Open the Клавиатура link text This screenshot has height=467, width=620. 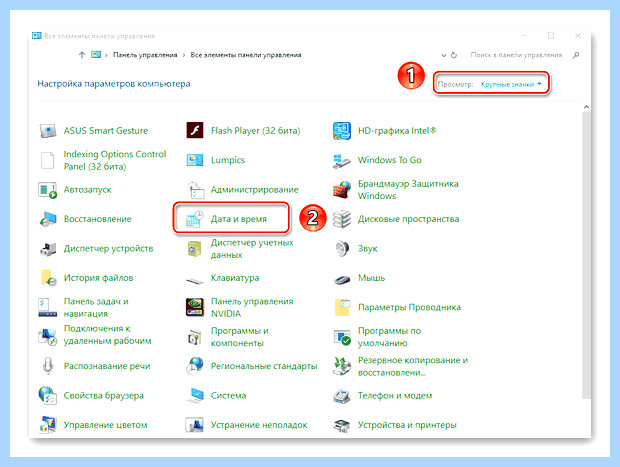point(235,278)
